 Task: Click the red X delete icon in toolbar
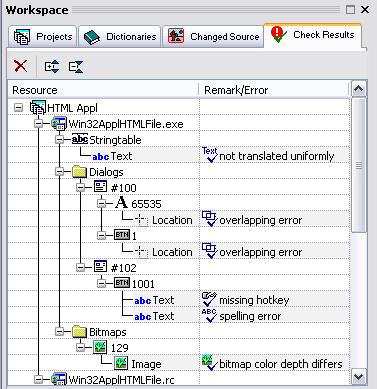[x=20, y=66]
